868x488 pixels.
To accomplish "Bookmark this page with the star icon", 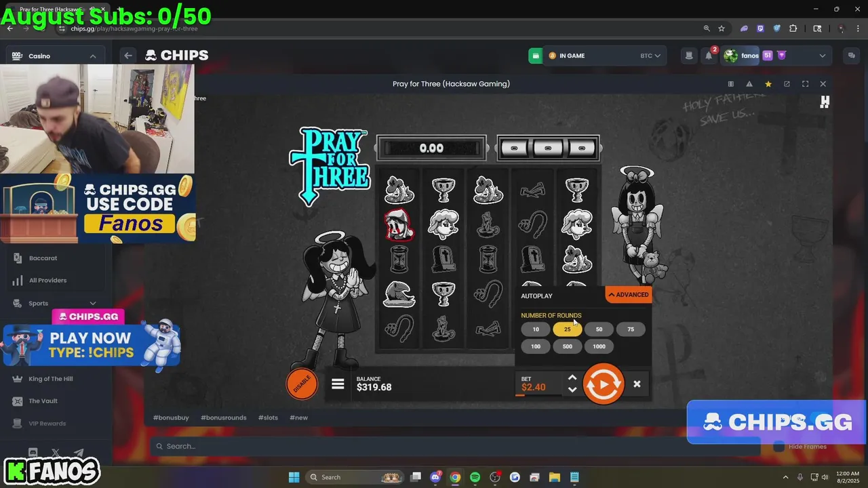I will (722, 28).
